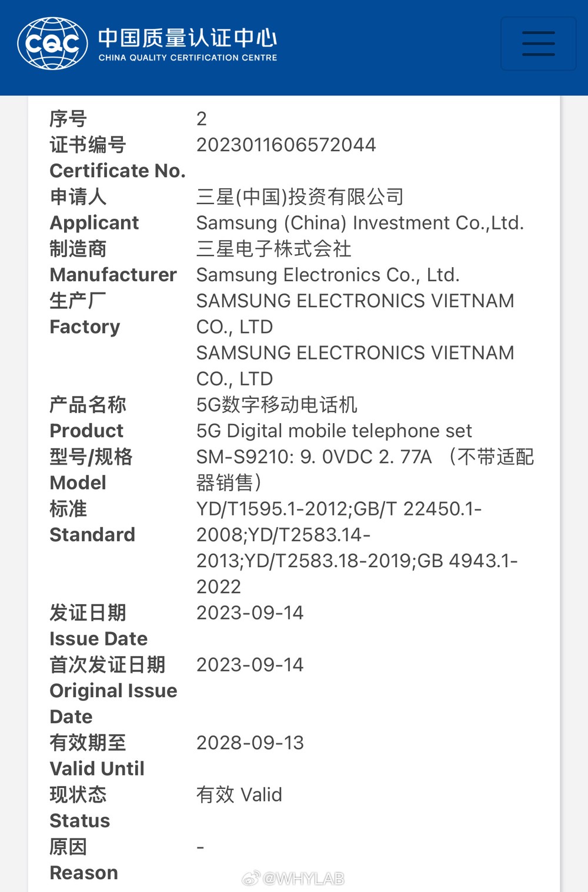Click the CQC globe logo
This screenshot has height=892, width=588.
pyautogui.click(x=53, y=44)
